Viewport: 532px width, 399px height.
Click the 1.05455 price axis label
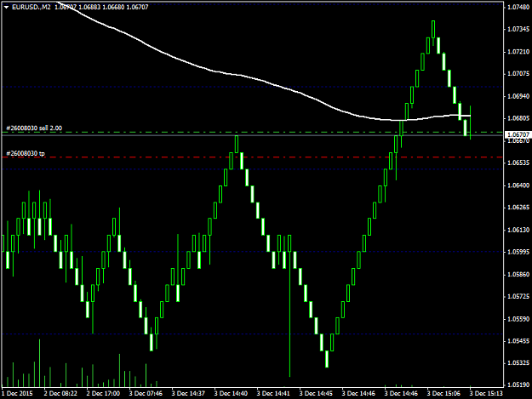518,341
